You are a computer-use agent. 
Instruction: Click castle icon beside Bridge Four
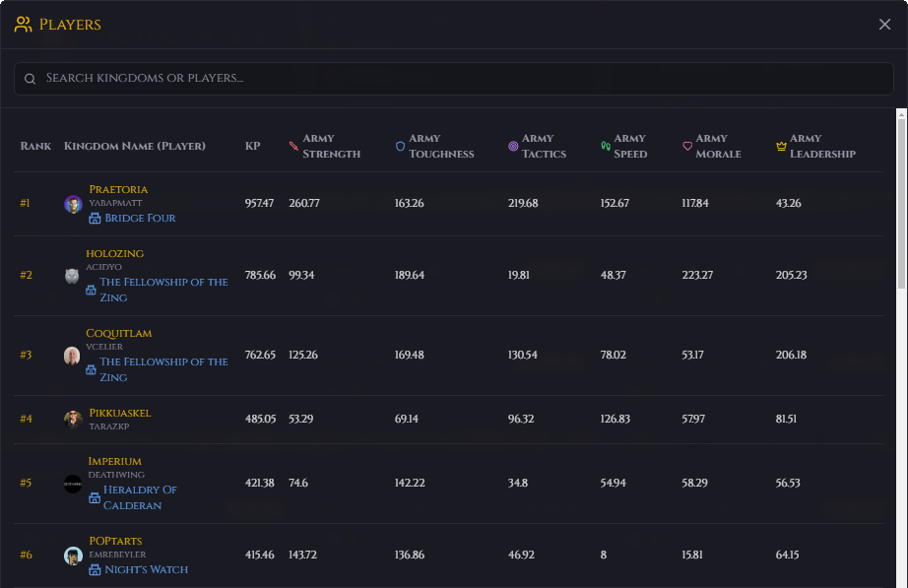(95, 219)
